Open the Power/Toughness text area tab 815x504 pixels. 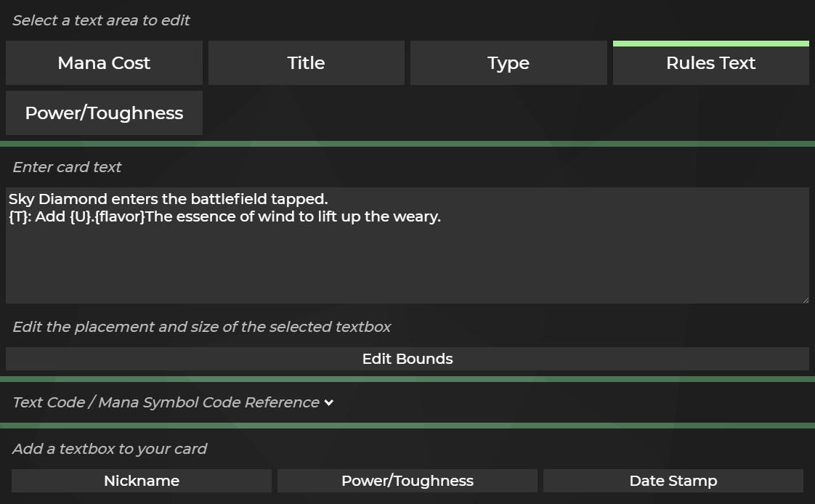[104, 113]
